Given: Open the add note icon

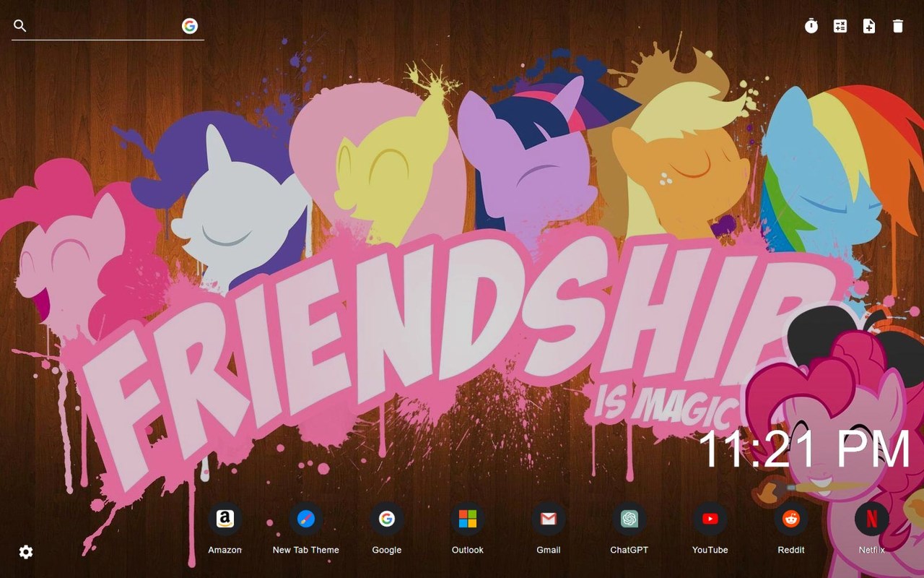Looking at the screenshot, I should tap(869, 26).
